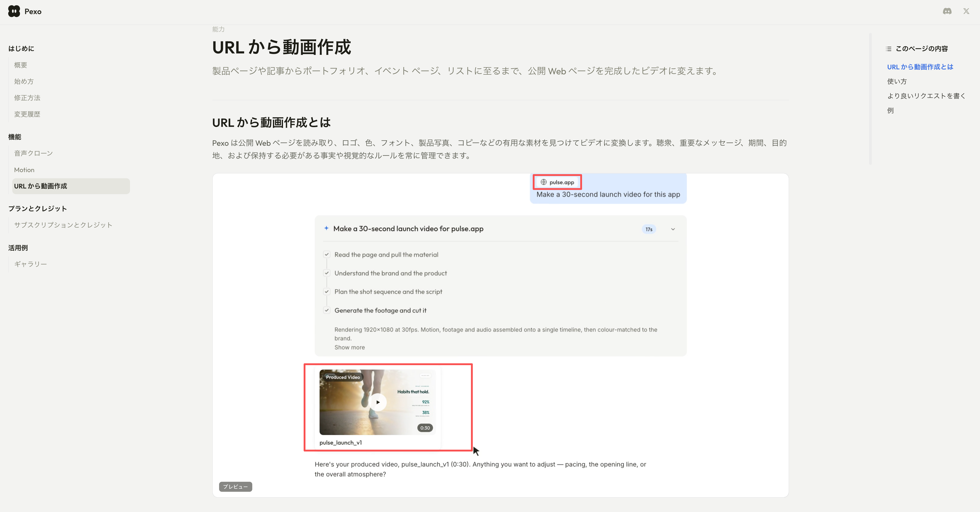Open 音声クローン page
Image resolution: width=980 pixels, height=512 pixels.
coord(33,153)
